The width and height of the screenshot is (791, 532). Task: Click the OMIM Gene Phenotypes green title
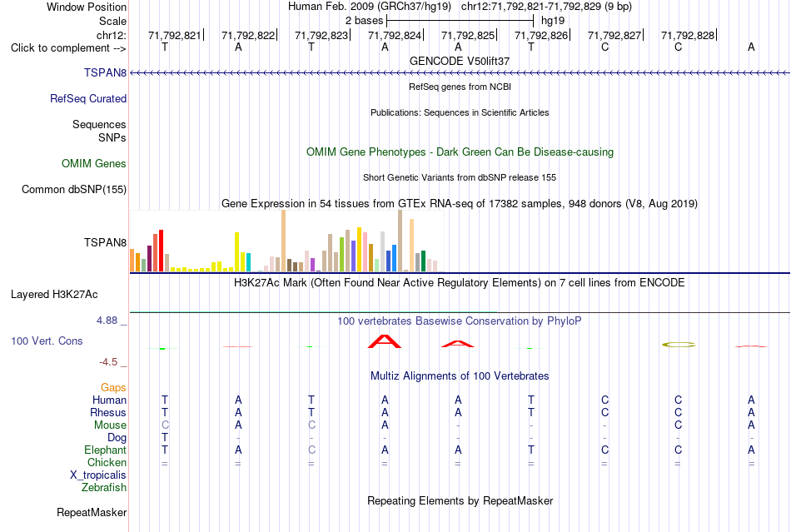tap(460, 152)
